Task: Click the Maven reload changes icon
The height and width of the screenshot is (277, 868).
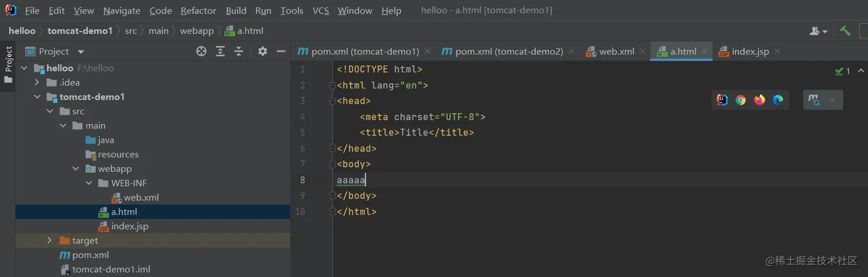Action: tap(814, 100)
